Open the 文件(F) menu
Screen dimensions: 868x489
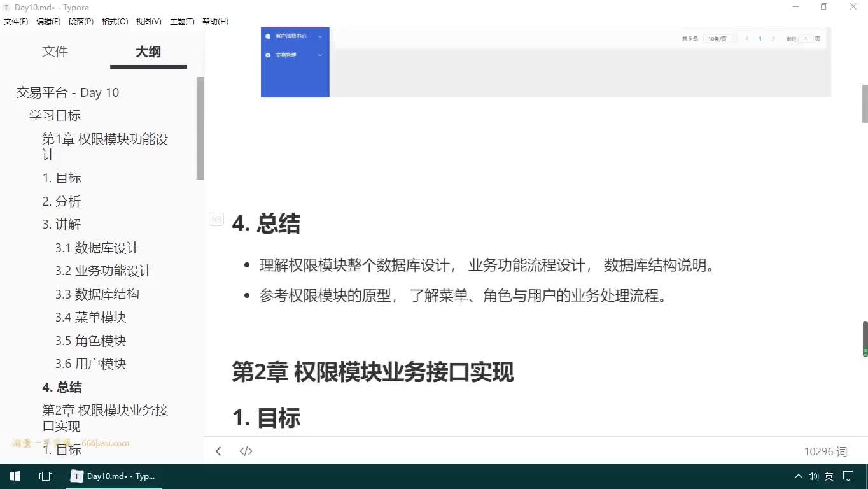(x=16, y=21)
